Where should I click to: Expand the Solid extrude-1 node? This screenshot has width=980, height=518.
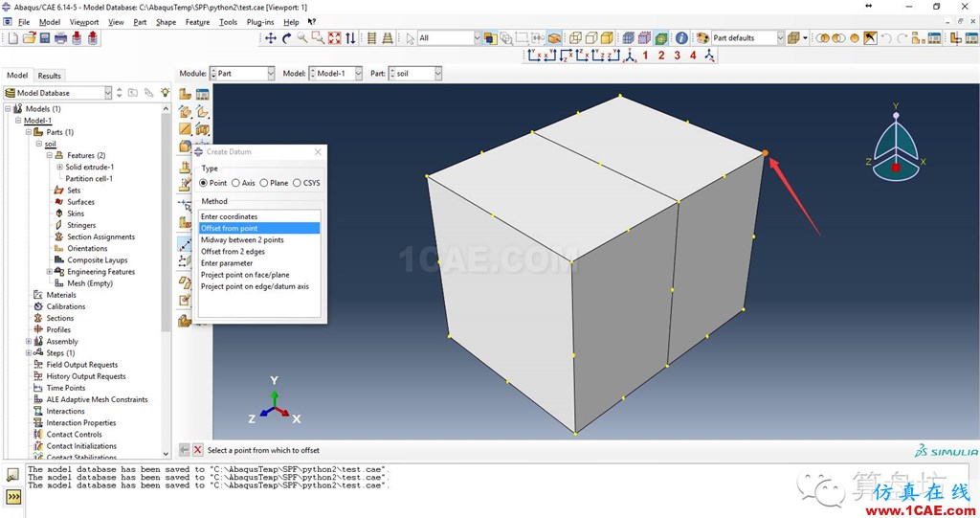point(59,167)
